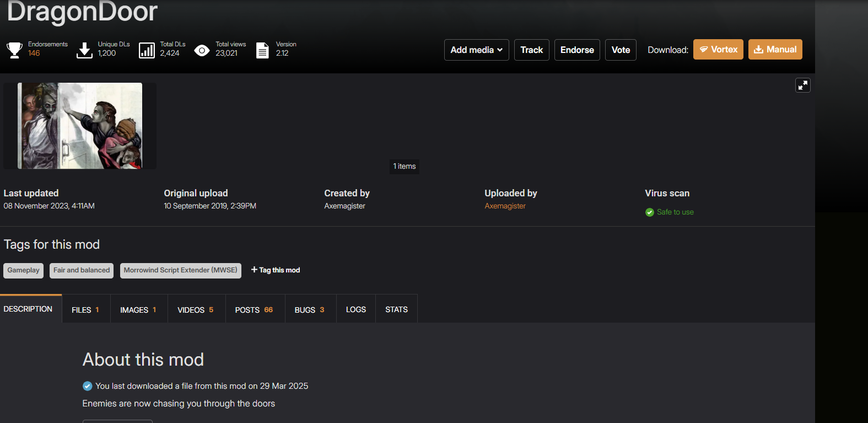Click the Endorsements trophy icon
Image resolution: width=868 pixels, height=423 pixels.
(x=14, y=50)
